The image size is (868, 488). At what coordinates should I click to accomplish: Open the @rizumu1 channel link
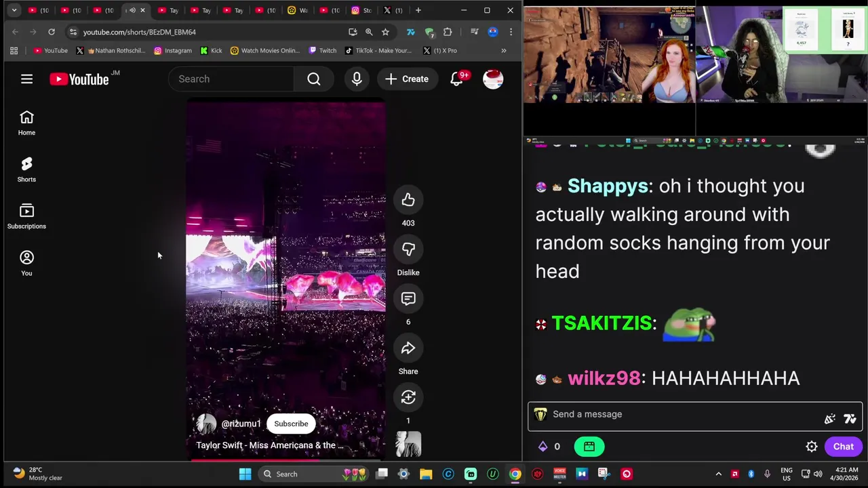click(x=241, y=424)
